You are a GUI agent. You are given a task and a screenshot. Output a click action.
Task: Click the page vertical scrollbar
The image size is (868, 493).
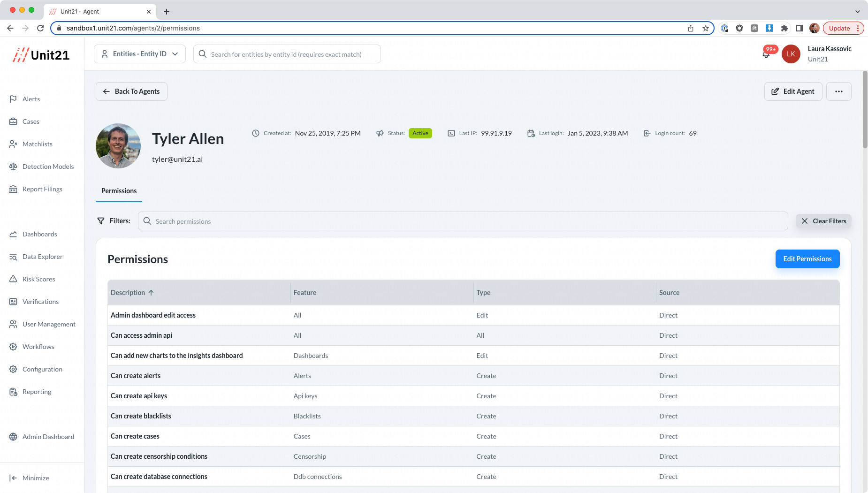pyautogui.click(x=865, y=110)
